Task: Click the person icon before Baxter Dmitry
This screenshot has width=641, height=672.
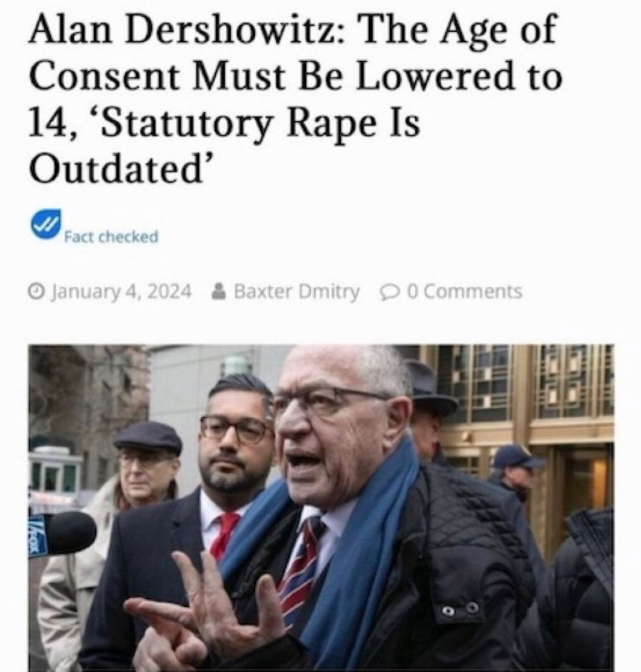Action: click(x=218, y=291)
